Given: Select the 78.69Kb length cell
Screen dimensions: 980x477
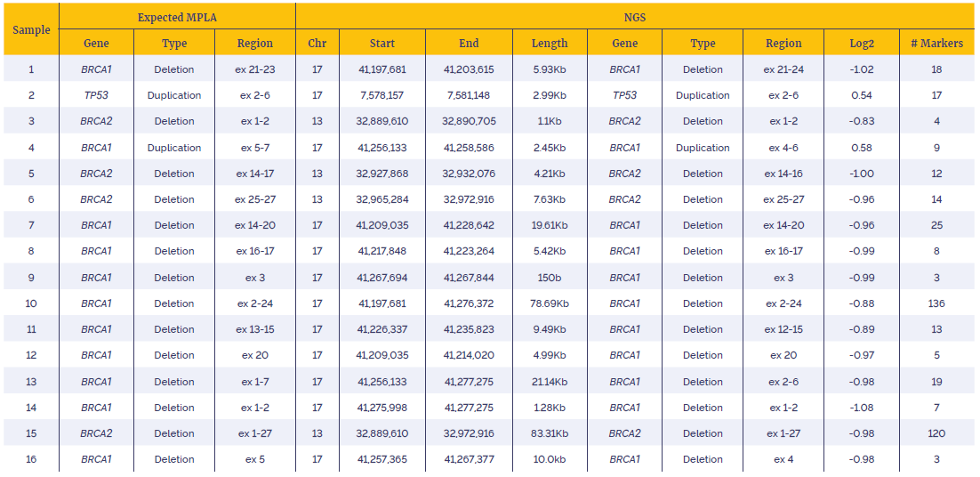Looking at the screenshot, I should coord(550,303).
